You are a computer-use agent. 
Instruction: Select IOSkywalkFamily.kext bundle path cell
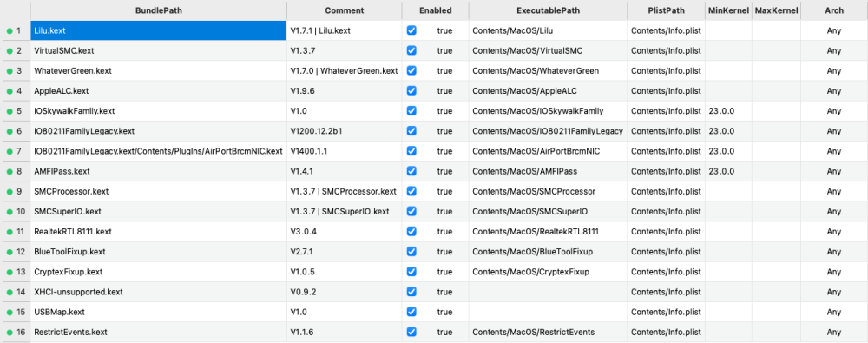(x=158, y=111)
